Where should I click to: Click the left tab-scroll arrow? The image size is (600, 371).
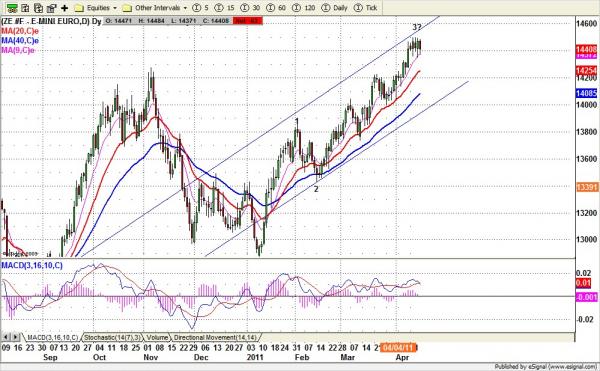[x=6, y=337]
